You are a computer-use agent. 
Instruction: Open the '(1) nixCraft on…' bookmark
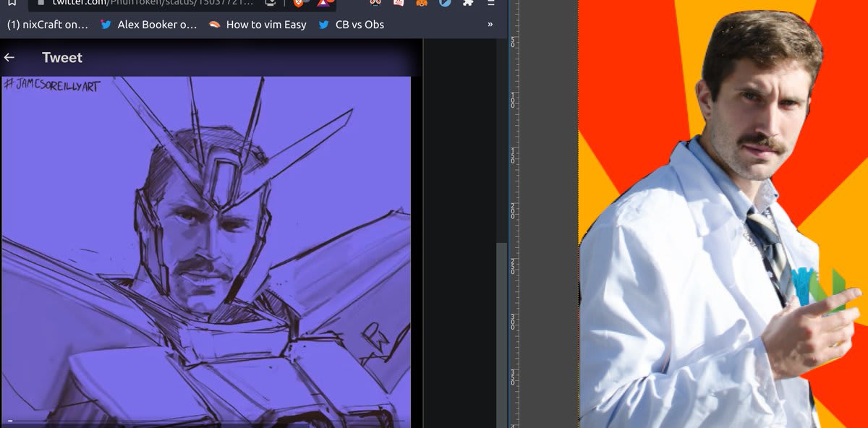pyautogui.click(x=47, y=25)
